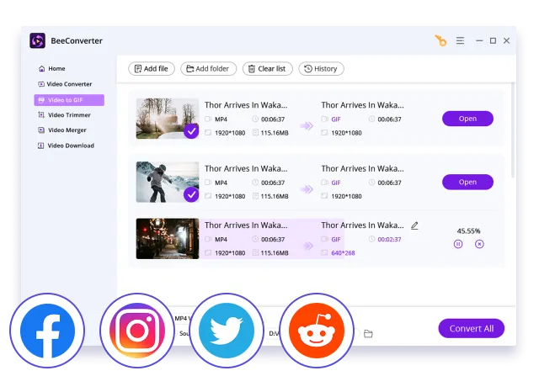Open the second converted GIF (skier row)

point(467,182)
